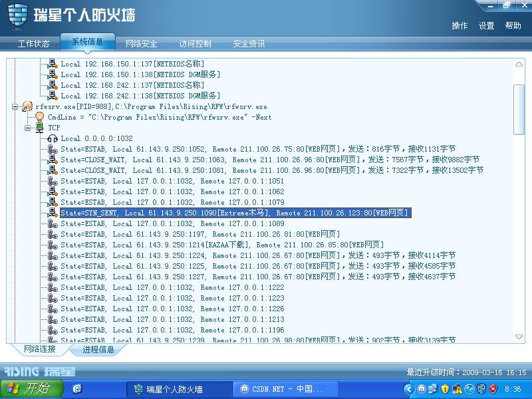
Task: Select row Remote 127.0.0.1:1196
Action: tap(172, 330)
